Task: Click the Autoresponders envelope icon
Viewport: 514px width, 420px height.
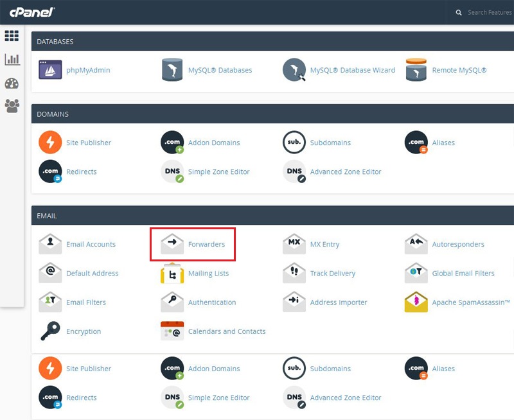Action: [416, 244]
